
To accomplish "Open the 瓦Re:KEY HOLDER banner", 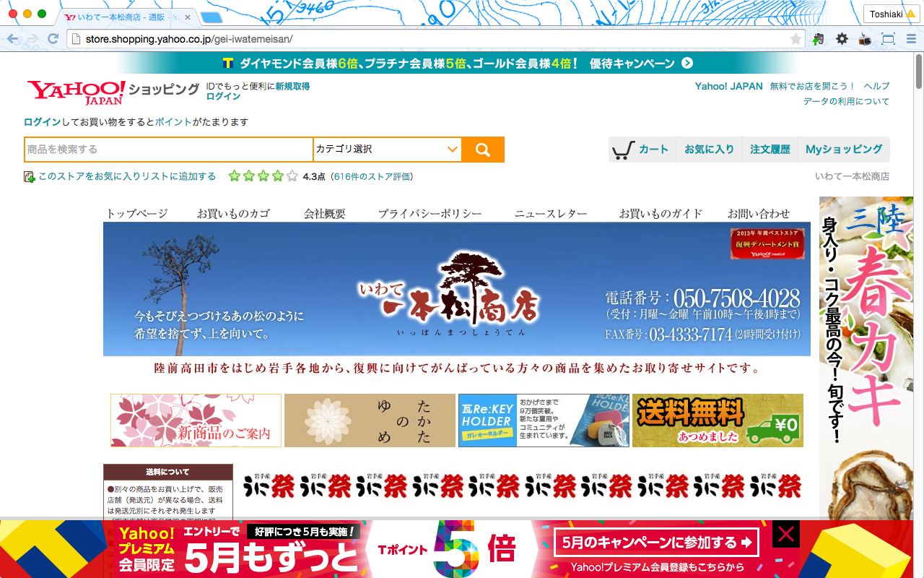I will pyautogui.click(x=544, y=420).
